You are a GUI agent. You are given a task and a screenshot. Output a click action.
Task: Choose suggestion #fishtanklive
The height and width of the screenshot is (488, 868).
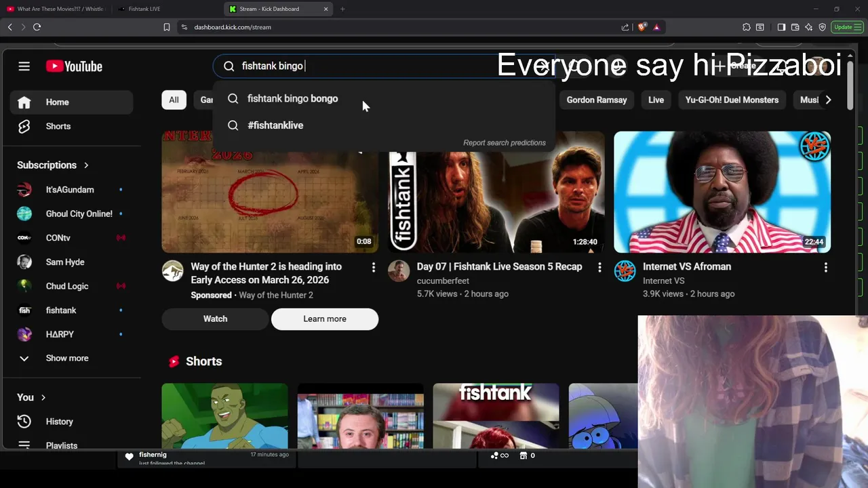pyautogui.click(x=384, y=125)
